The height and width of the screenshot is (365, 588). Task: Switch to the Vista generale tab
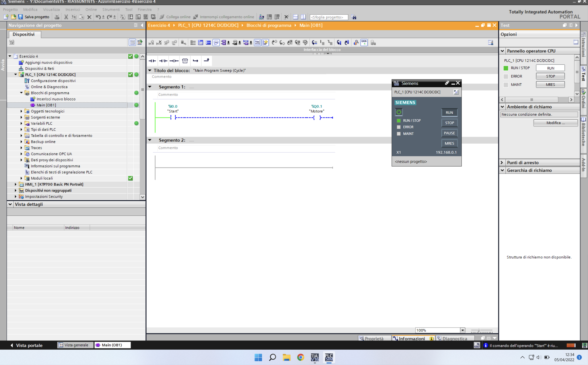coord(76,345)
